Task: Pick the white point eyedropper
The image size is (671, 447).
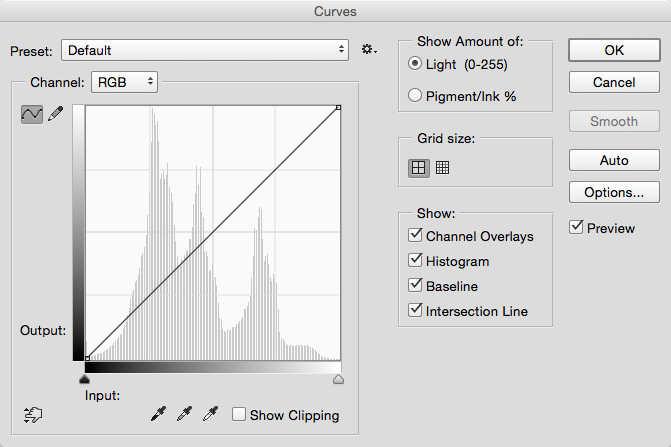Action: click(x=211, y=414)
